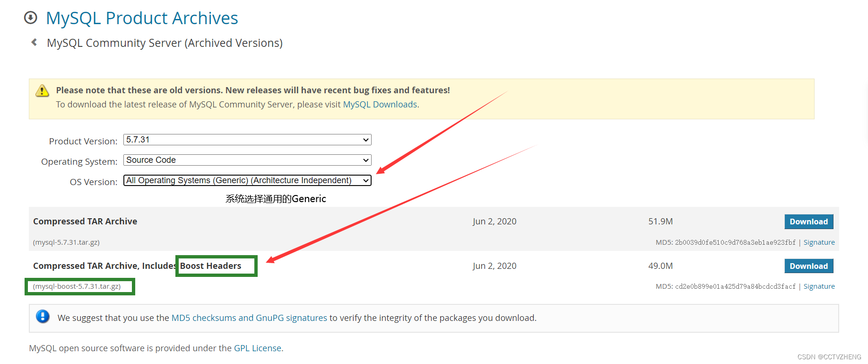Click the bold old-versions warning sentence
Screen dimensions: 868x364
point(253,90)
